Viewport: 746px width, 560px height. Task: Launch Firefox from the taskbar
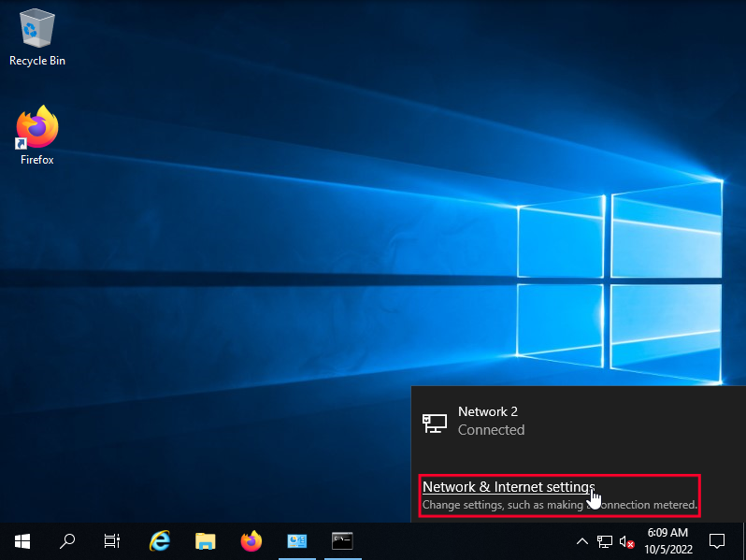pyautogui.click(x=251, y=541)
